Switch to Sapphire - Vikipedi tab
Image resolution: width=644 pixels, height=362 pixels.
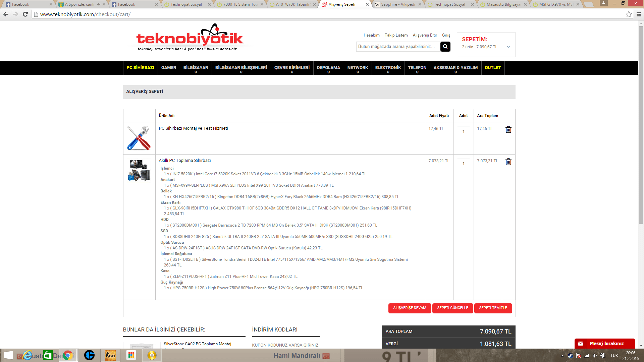coord(398,4)
